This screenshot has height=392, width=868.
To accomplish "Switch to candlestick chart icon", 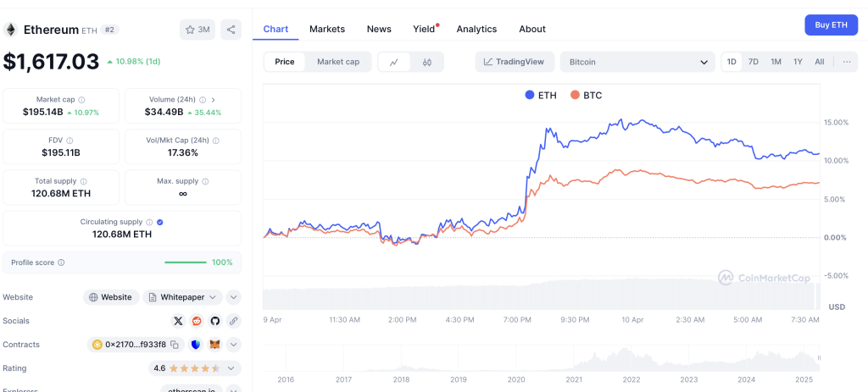I will [x=427, y=62].
